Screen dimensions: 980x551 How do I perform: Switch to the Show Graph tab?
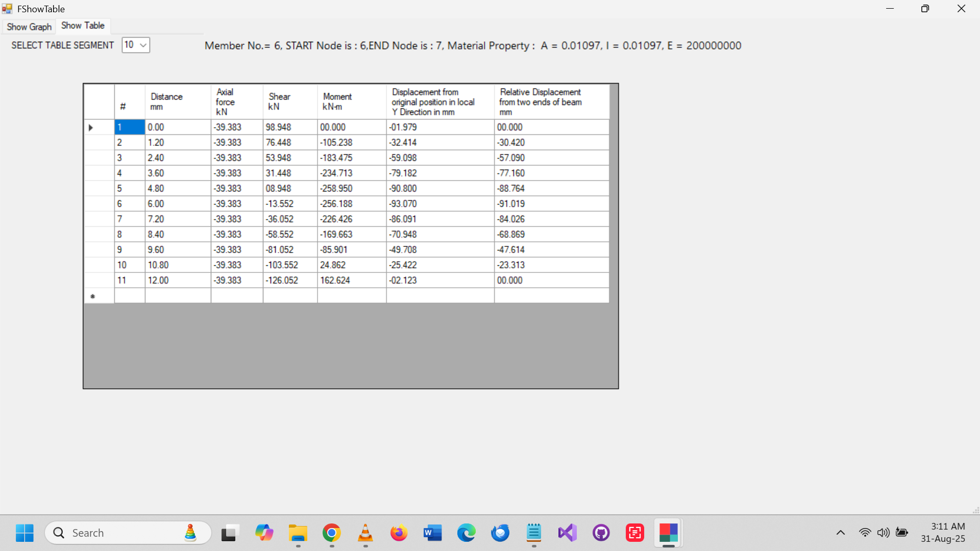[29, 27]
